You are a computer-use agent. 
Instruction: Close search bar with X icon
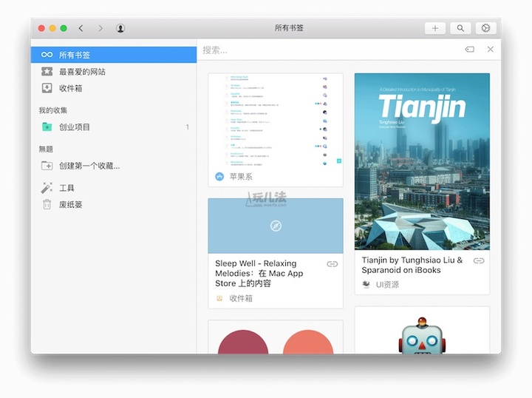[x=491, y=50]
